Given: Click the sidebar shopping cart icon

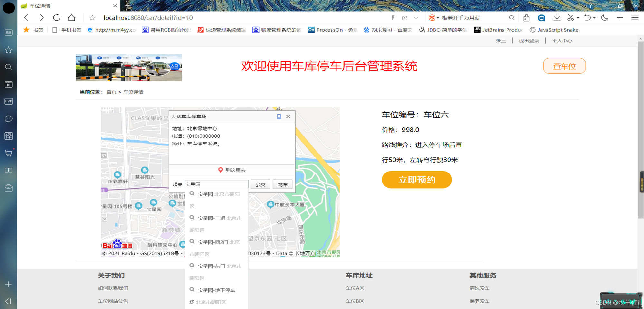Looking at the screenshot, I should (9, 153).
